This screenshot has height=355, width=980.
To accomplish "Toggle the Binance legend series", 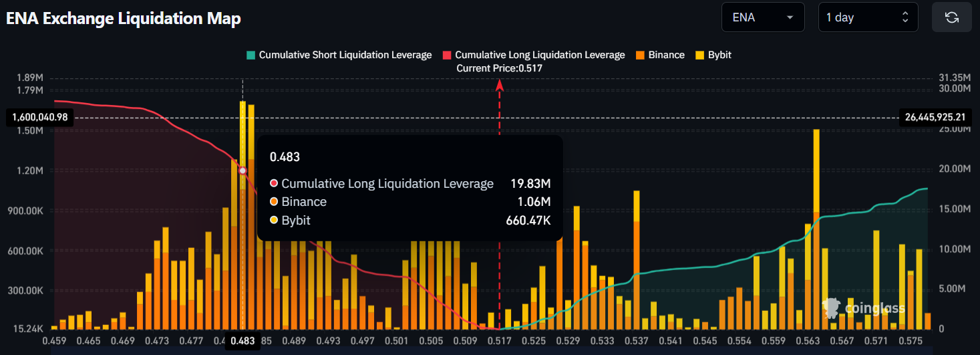I will (659, 55).
